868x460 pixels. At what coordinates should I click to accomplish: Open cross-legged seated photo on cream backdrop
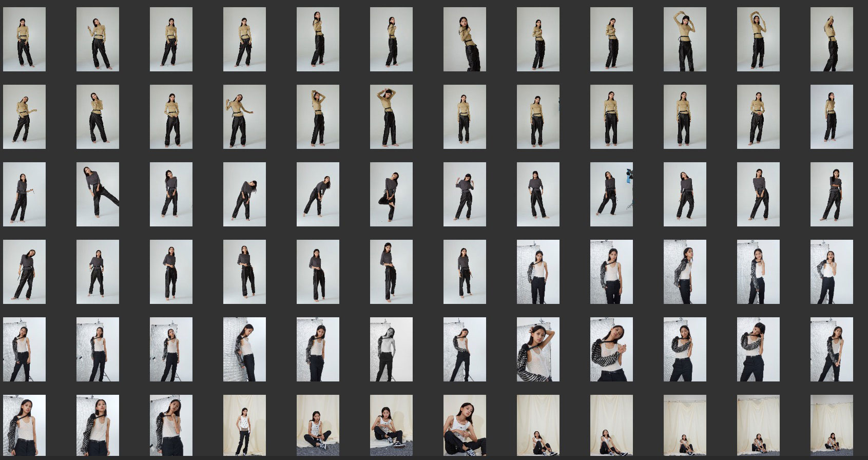tap(318, 425)
